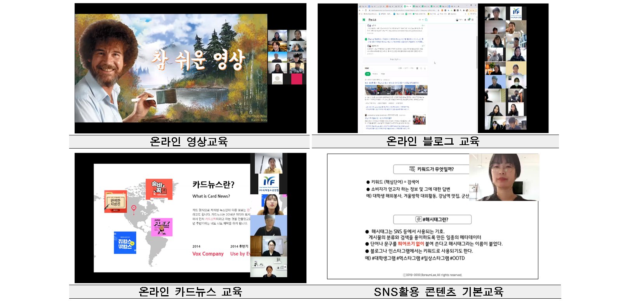Click the '온라인 영상교육' caption

pyautogui.click(x=189, y=142)
